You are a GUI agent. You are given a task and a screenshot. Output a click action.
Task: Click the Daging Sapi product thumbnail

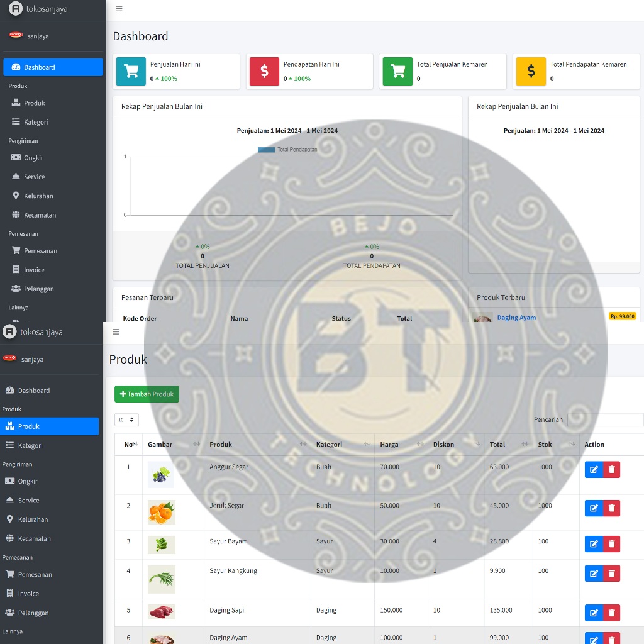point(162,611)
